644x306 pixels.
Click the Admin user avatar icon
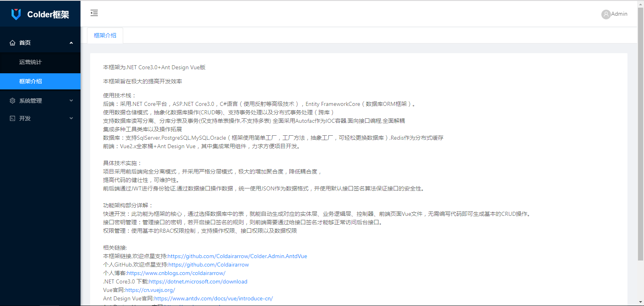pyautogui.click(x=606, y=14)
